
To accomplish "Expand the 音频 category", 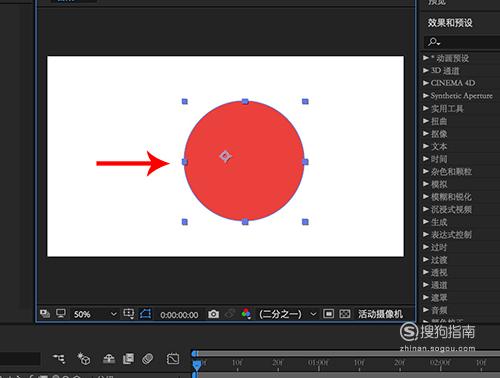I will tap(426, 310).
